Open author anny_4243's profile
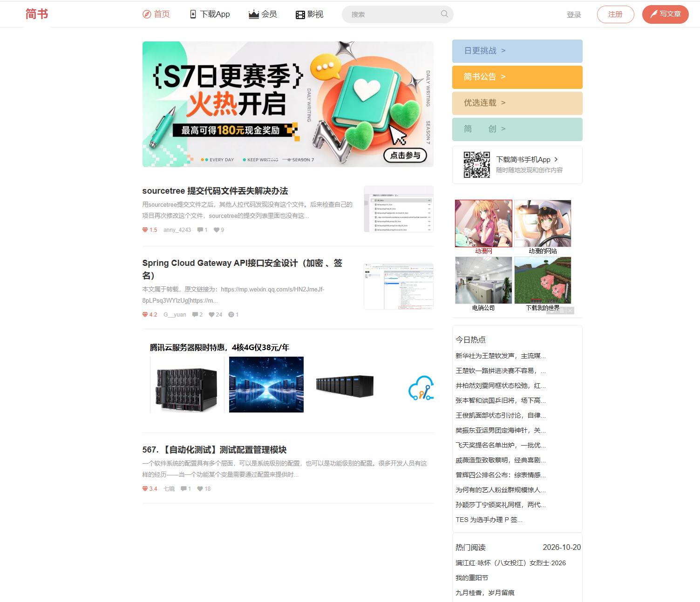 click(x=177, y=230)
